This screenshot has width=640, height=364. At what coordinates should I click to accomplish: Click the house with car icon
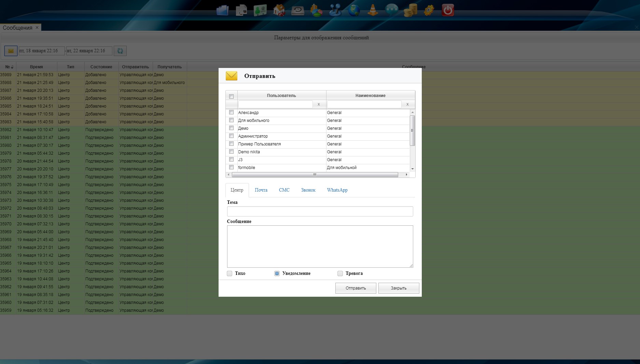[279, 10]
